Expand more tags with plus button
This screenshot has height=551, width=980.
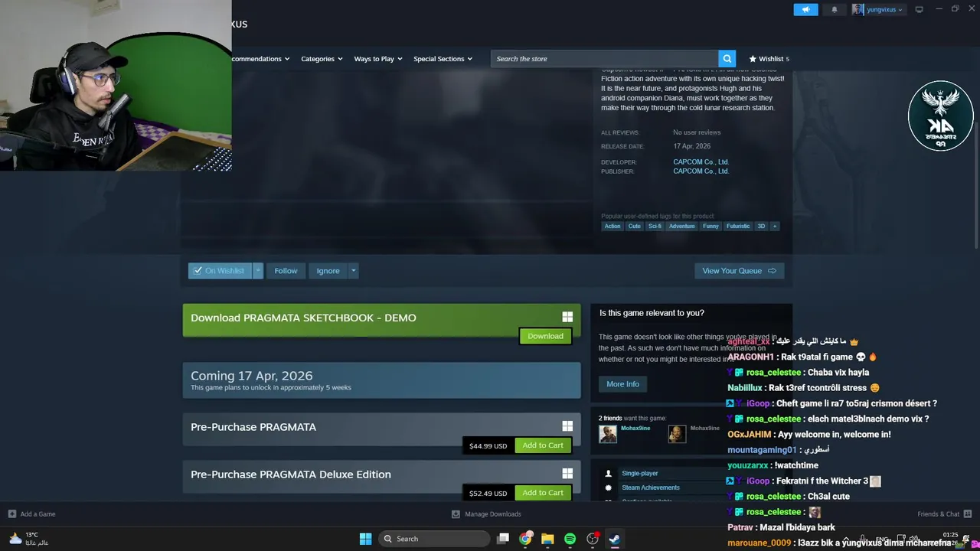click(774, 226)
